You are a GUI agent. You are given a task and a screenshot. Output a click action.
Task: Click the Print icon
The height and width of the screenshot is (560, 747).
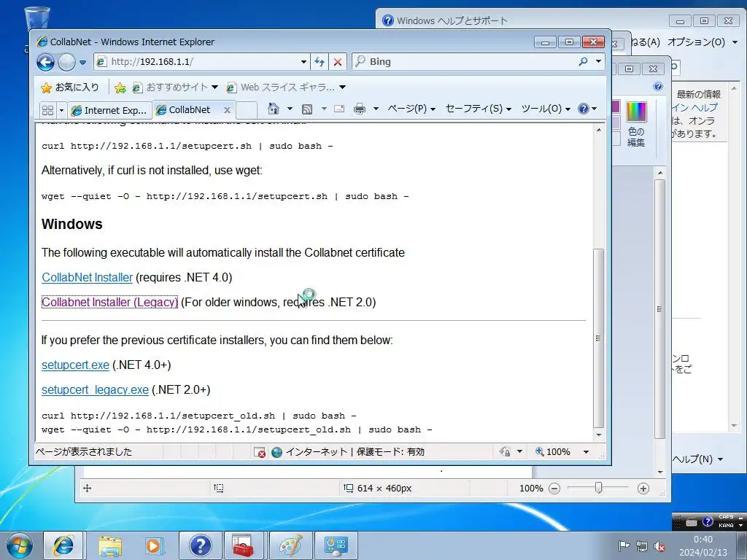click(360, 109)
